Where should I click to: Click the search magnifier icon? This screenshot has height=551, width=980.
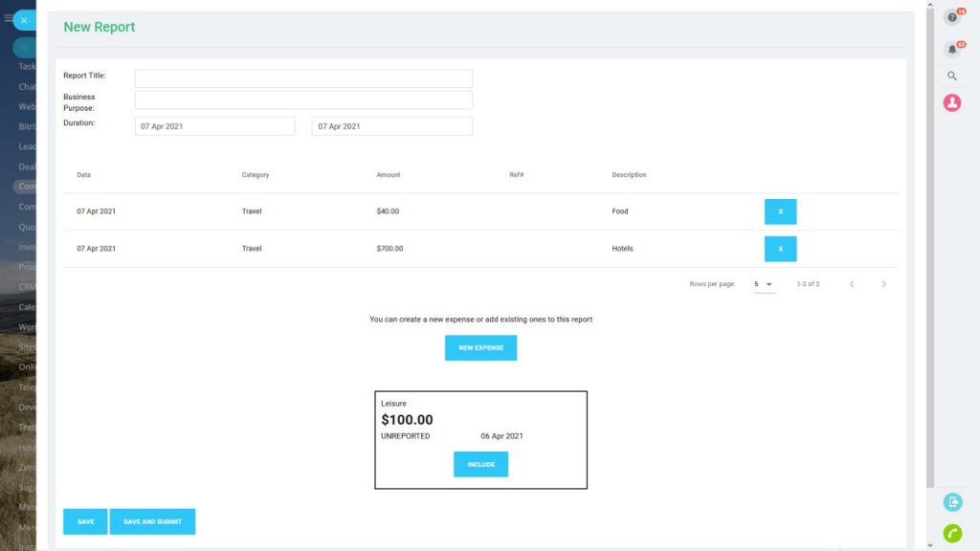click(951, 76)
